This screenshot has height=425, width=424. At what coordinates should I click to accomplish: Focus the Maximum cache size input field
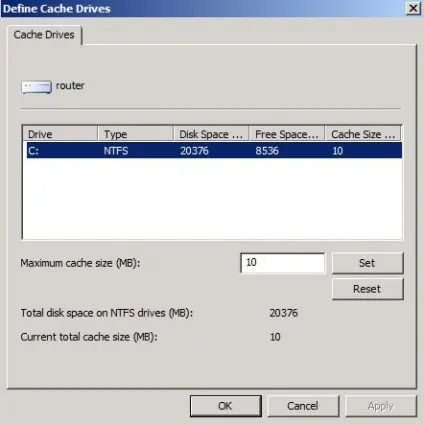click(x=282, y=263)
